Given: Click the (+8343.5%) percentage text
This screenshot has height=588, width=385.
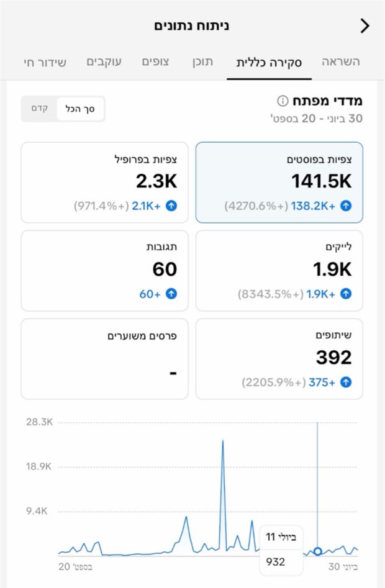Looking at the screenshot, I should (x=271, y=294).
